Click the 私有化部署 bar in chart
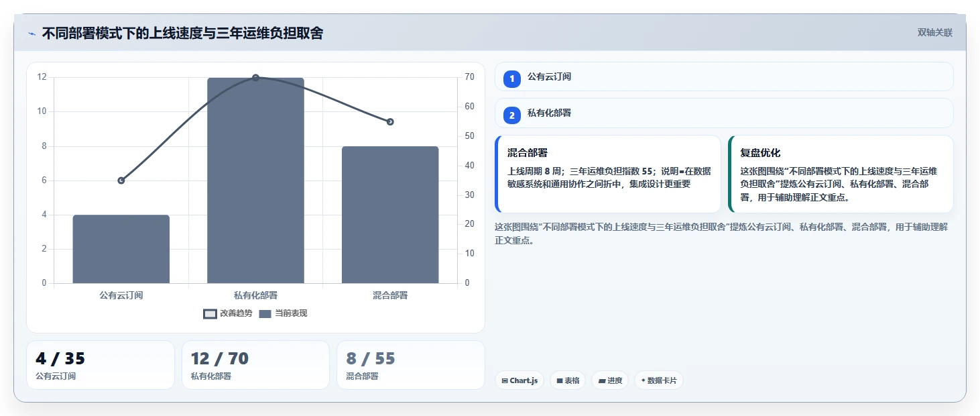Image resolution: width=980 pixels, height=416 pixels. coord(255,180)
